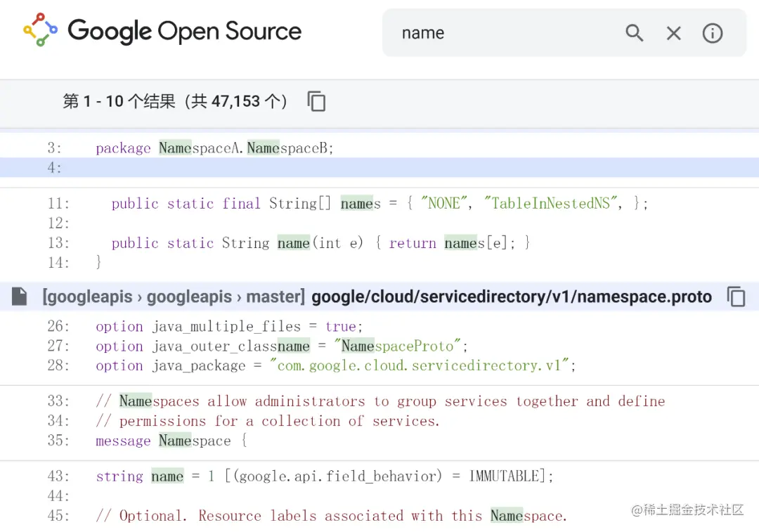Click 'IMMUTABLE' on line 43
This screenshot has height=532, width=759.
click(504, 476)
